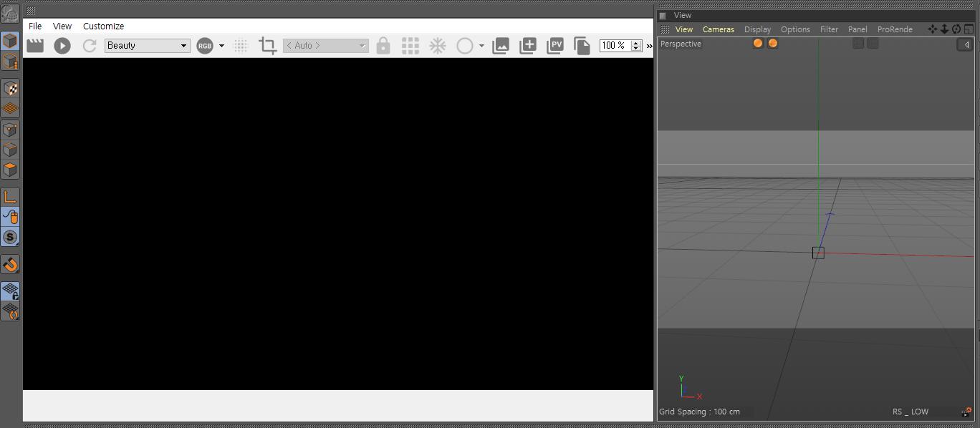This screenshot has height=428, width=980.
Task: Open the Display menu
Action: (x=757, y=29)
